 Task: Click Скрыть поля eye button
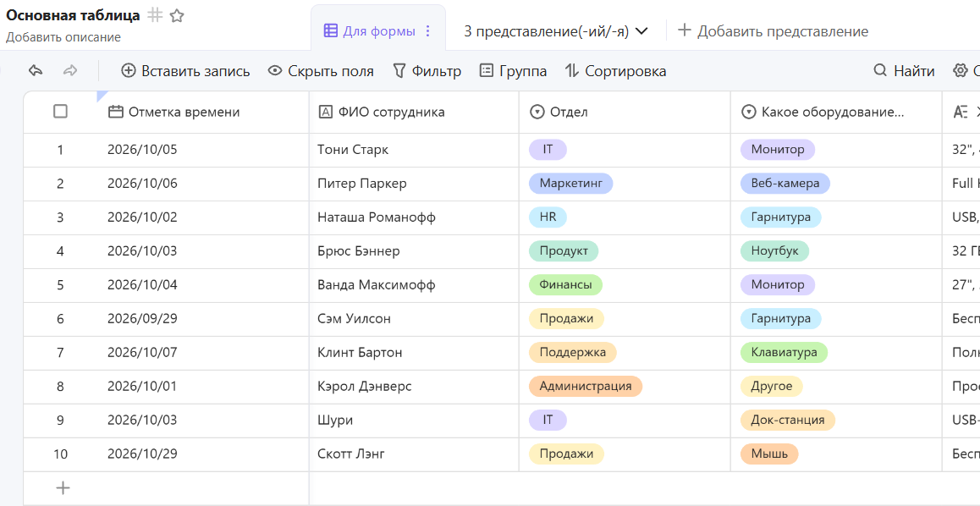point(322,71)
